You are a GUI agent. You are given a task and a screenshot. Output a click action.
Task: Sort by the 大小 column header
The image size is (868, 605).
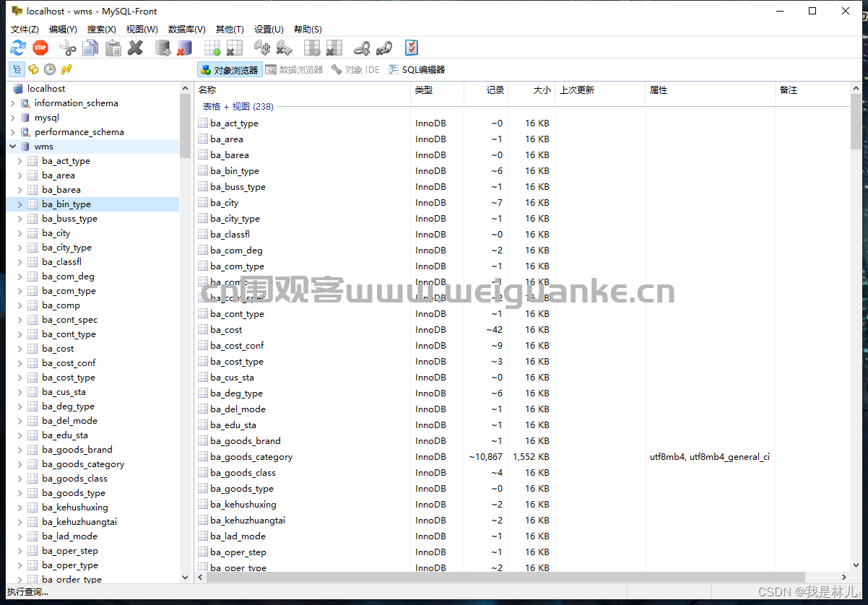531,90
